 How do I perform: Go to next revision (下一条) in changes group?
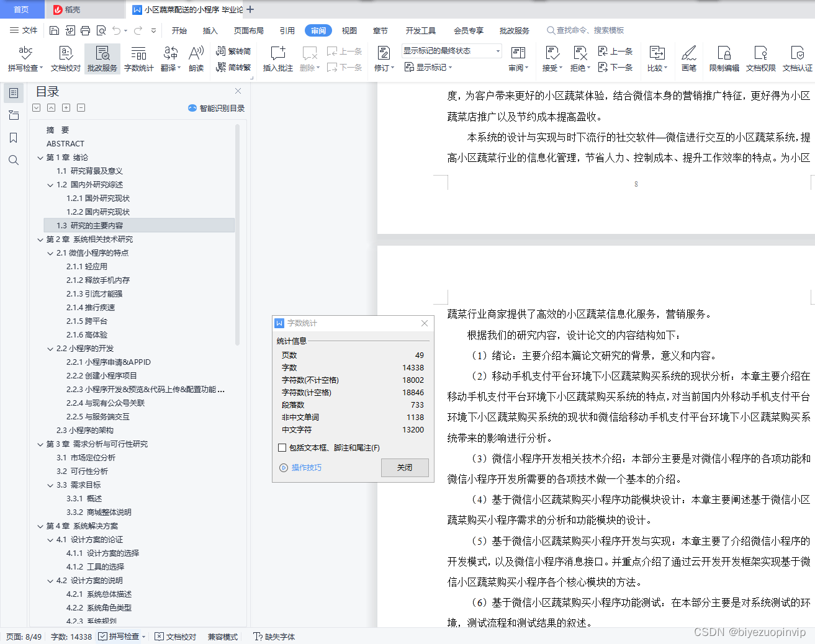pos(615,67)
